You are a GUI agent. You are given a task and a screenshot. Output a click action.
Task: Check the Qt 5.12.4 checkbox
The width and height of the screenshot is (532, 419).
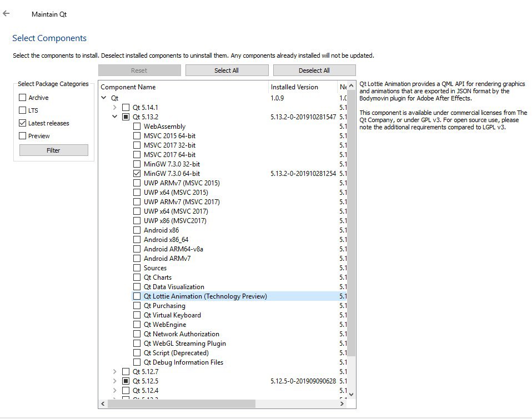(x=126, y=391)
